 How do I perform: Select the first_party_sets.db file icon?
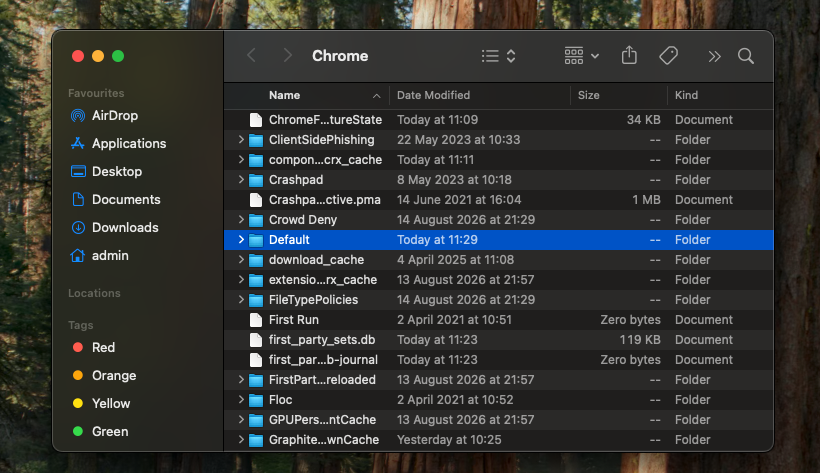(256, 340)
